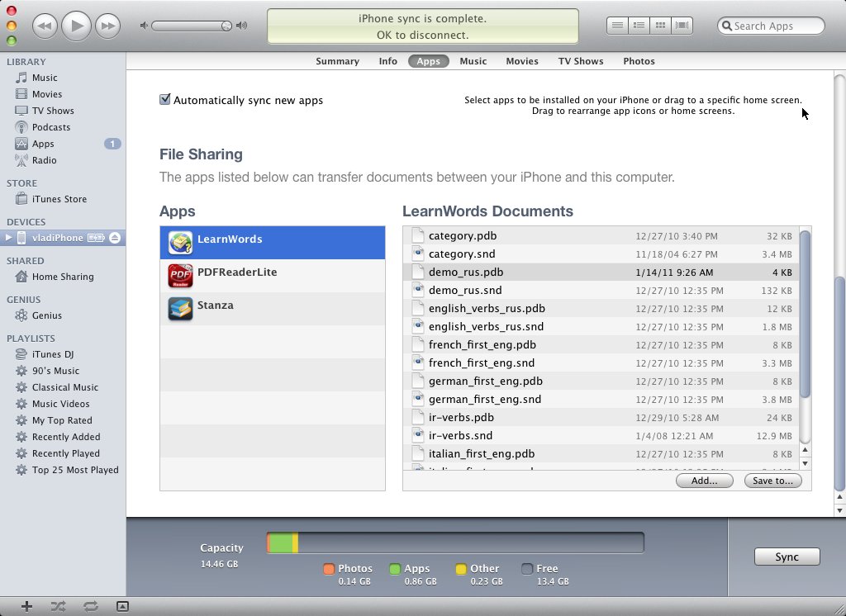This screenshot has height=616, width=846.
Task: Skip to the next track
Action: (x=107, y=26)
